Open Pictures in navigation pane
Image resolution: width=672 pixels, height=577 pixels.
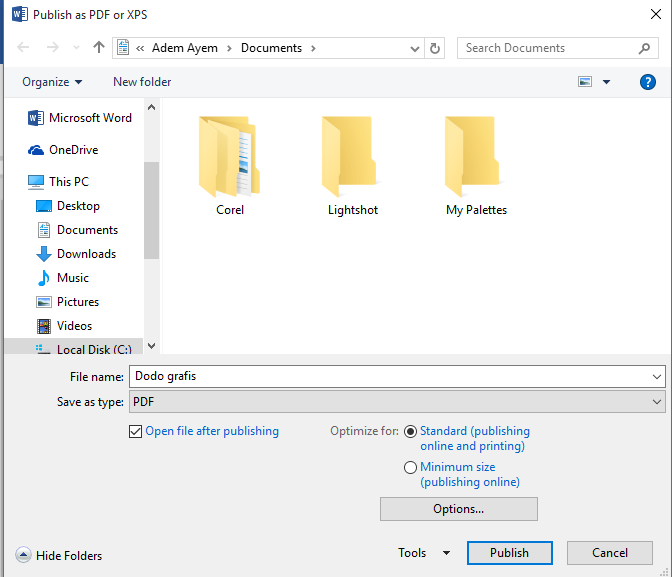tap(68, 302)
